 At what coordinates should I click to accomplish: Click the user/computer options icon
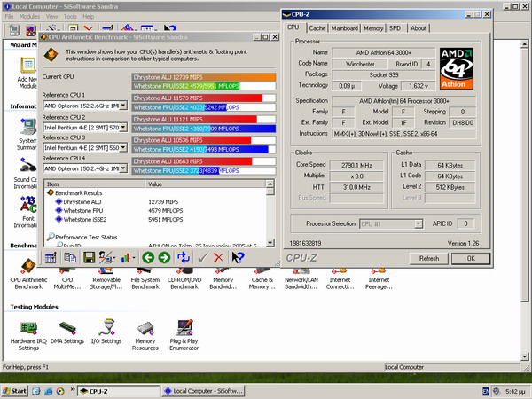105,258
